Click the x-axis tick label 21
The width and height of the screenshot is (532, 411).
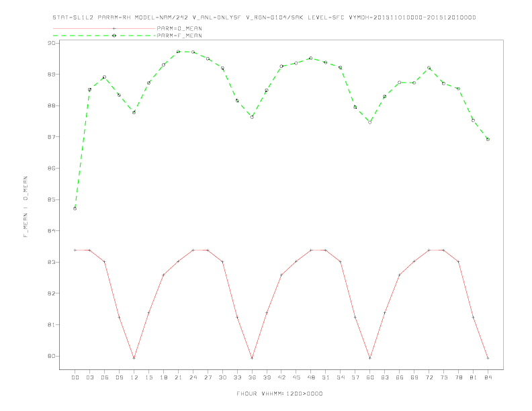click(178, 377)
